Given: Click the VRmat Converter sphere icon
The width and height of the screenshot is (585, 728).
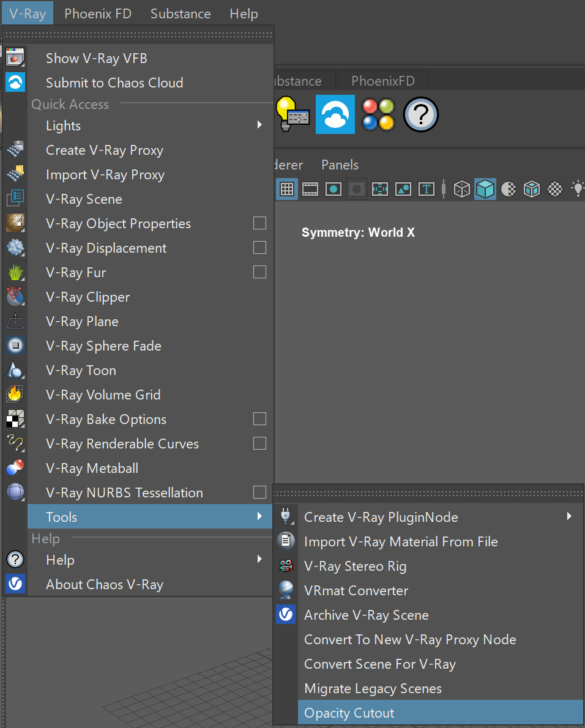Looking at the screenshot, I should [286, 590].
